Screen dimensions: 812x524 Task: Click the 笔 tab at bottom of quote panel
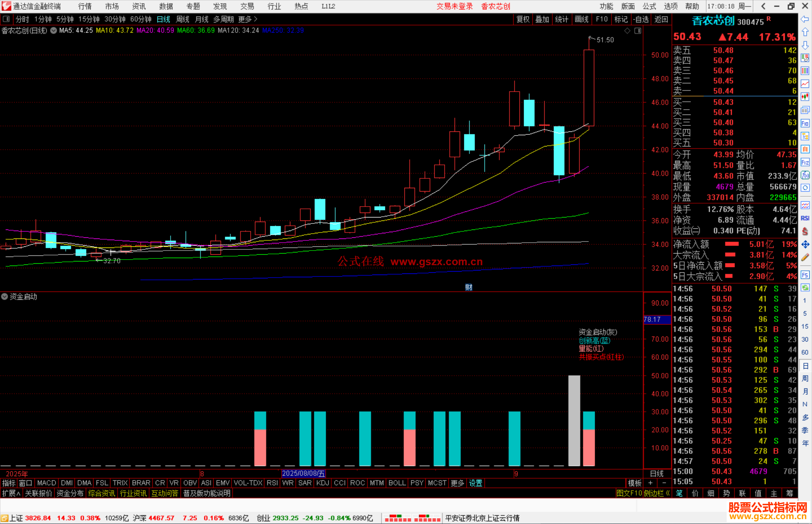pyautogui.click(x=679, y=493)
